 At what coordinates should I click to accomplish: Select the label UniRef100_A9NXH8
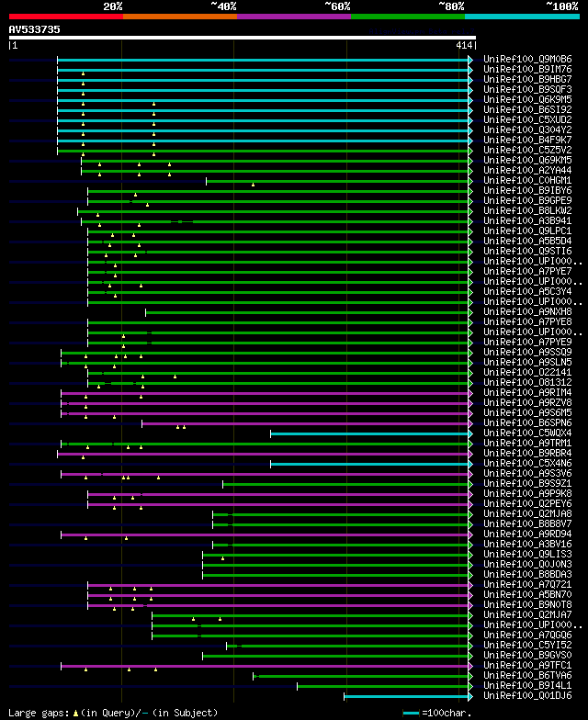pyautogui.click(x=527, y=312)
